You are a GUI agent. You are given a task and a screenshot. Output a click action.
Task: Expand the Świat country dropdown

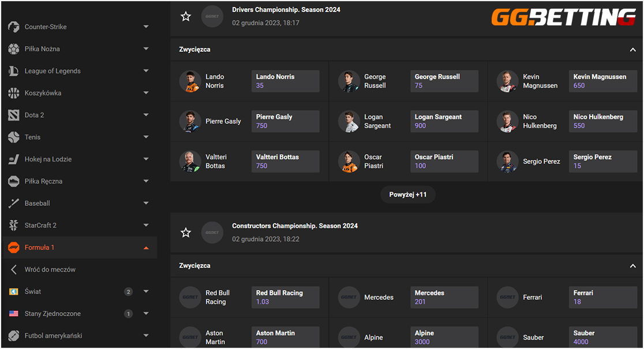[x=146, y=291]
